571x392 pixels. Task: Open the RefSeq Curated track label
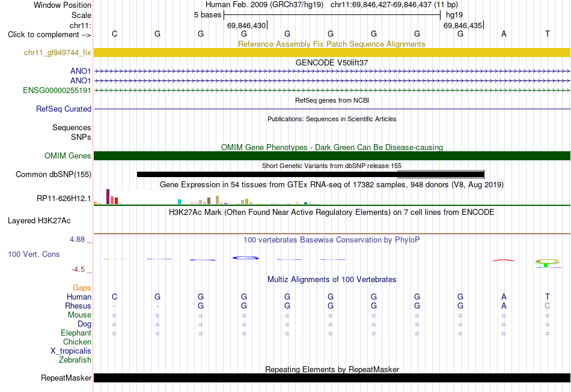click(x=64, y=109)
